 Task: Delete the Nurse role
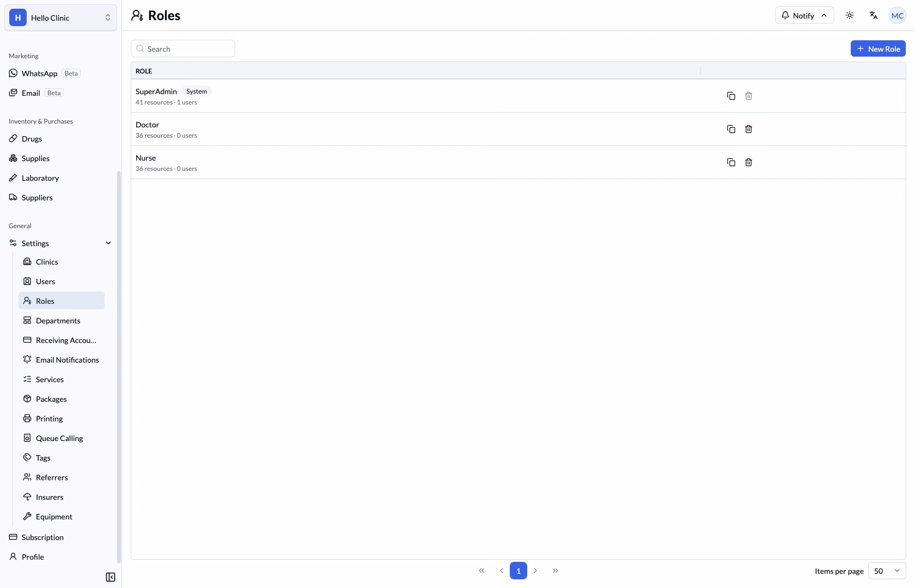coord(748,162)
